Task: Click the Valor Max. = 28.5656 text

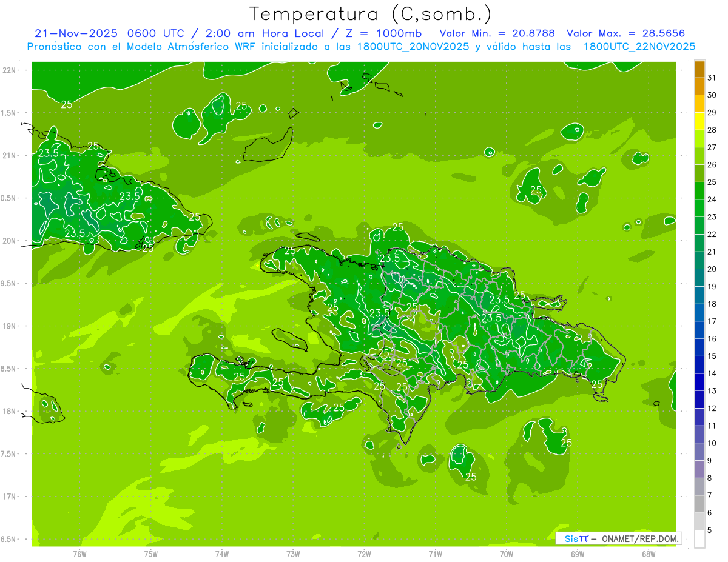Action: click(626, 33)
